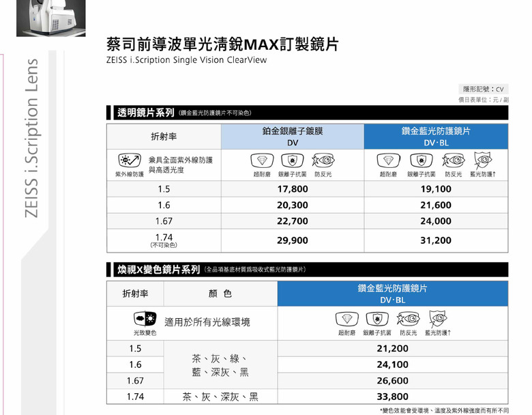The image size is (532, 415).
Task: Click subtitle ZEISS i.Scription Single Vision ClearView
Action: pyautogui.click(x=186, y=60)
